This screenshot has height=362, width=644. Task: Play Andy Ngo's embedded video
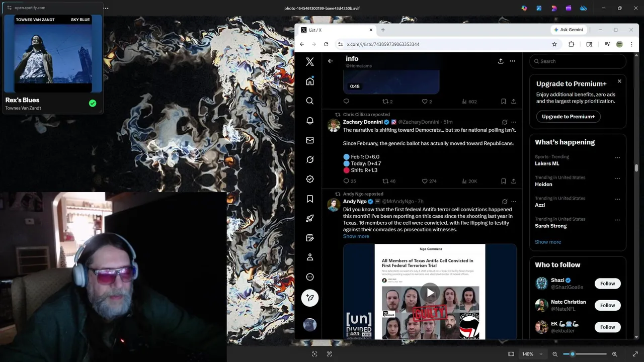click(x=430, y=293)
